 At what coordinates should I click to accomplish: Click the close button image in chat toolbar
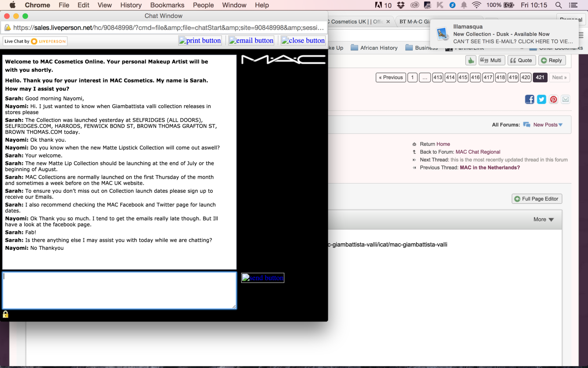(x=303, y=40)
